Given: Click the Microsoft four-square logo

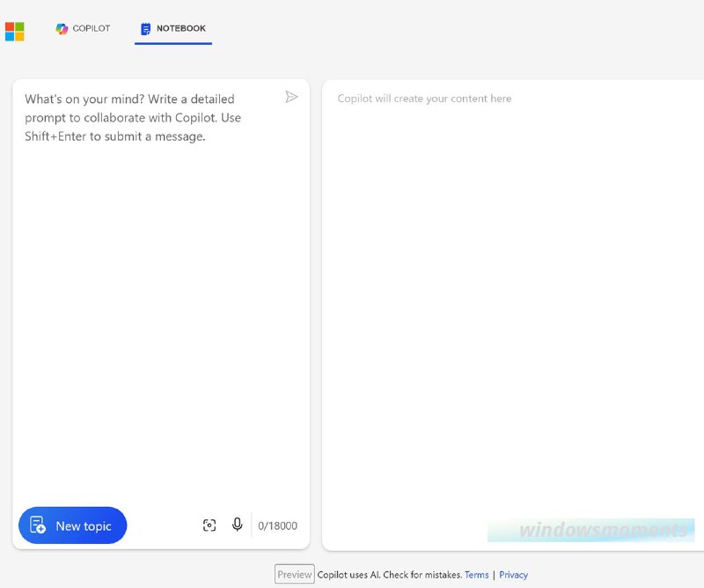Looking at the screenshot, I should coord(14,32).
